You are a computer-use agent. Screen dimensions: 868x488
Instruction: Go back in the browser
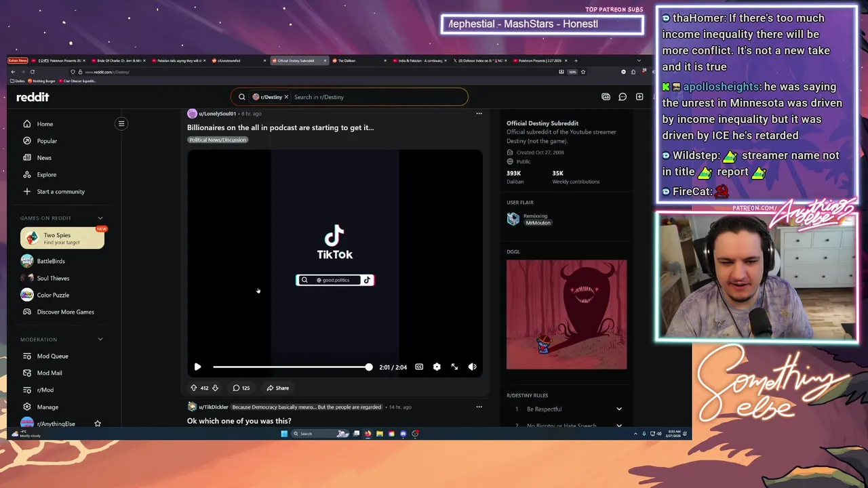pyautogui.click(x=13, y=72)
